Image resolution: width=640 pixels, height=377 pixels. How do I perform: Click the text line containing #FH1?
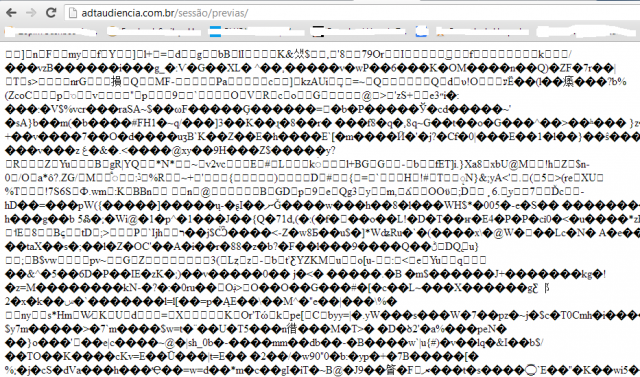(322, 123)
